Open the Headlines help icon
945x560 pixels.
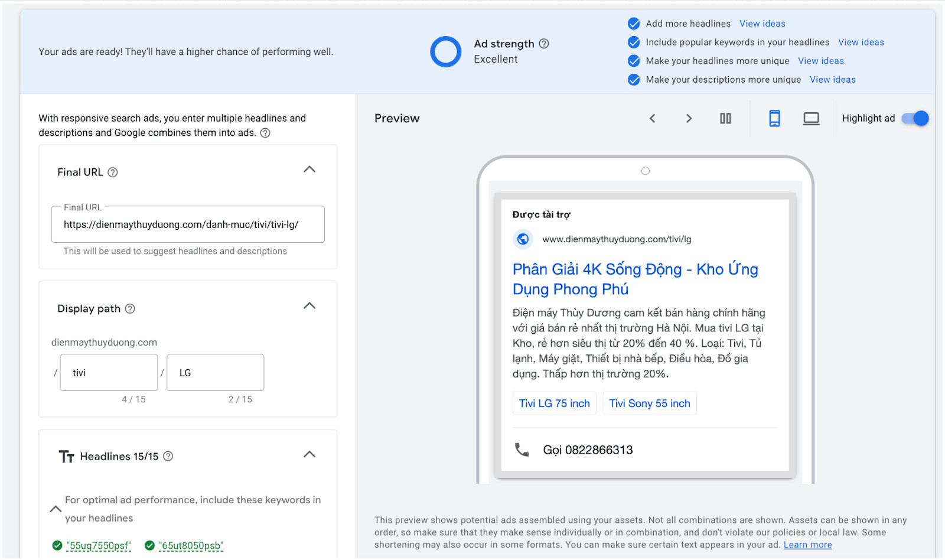[168, 457]
